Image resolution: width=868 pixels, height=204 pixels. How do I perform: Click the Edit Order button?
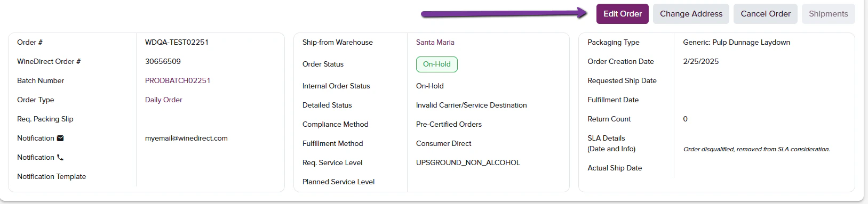[623, 14]
